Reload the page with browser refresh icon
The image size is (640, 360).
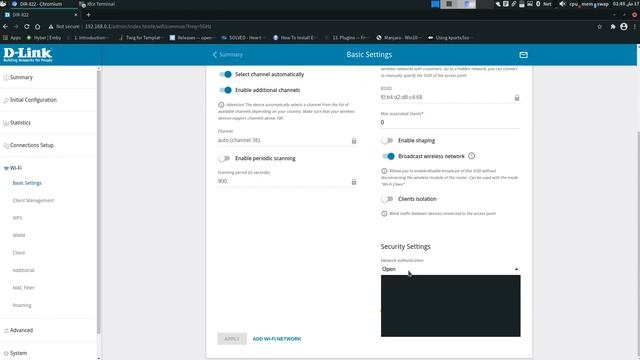pyautogui.click(x=27, y=26)
